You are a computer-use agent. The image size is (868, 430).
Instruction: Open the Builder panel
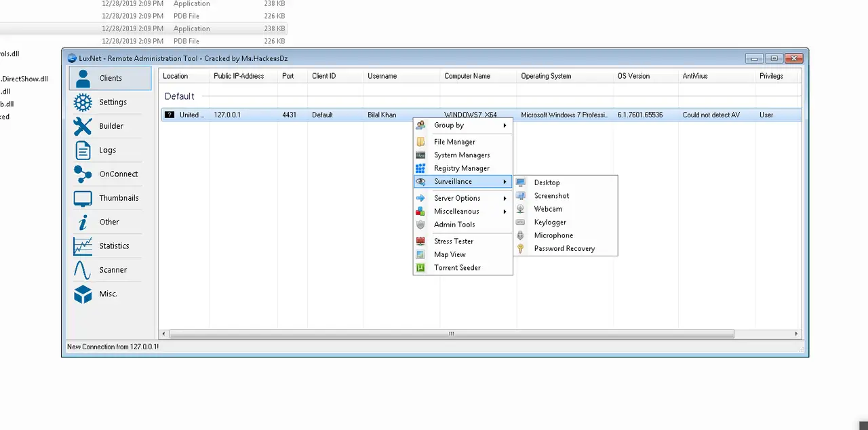[x=111, y=126]
